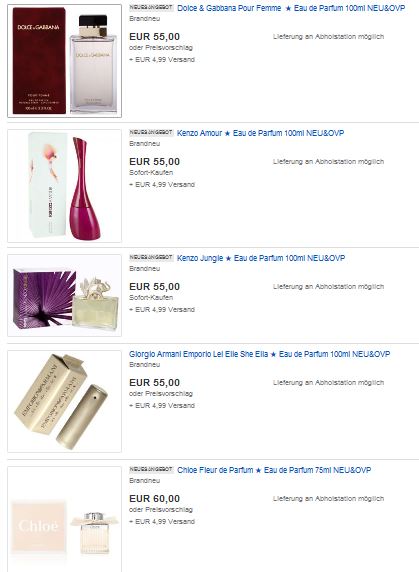419x572 pixels.
Task: Open the Chloe Fleur de Parfum listing title
Action: [274, 470]
